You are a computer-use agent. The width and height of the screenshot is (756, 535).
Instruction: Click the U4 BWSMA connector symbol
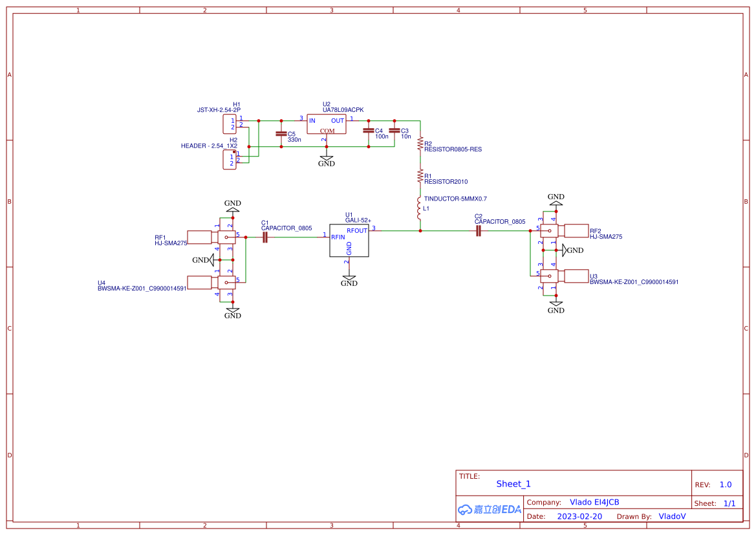(x=211, y=282)
